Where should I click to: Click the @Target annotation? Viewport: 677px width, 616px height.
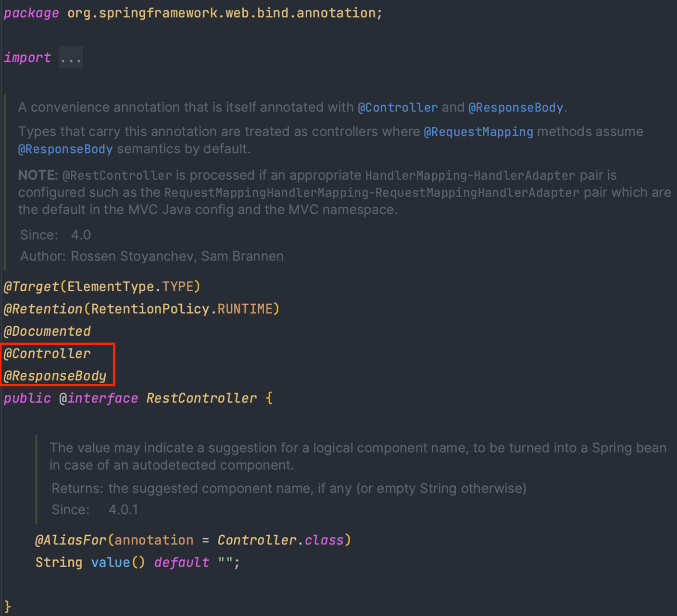click(x=31, y=287)
